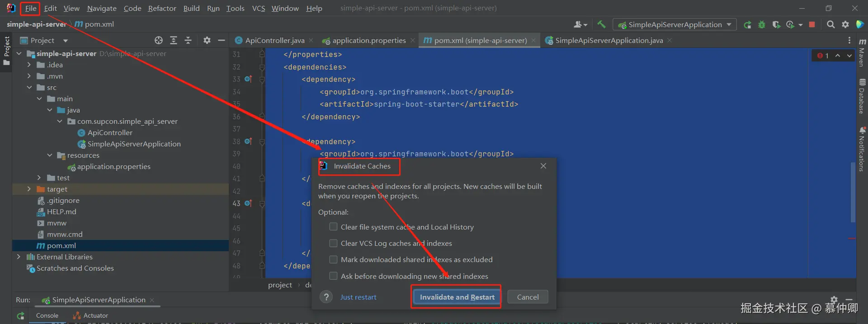Click gutter bean icon on line 43

248,203
